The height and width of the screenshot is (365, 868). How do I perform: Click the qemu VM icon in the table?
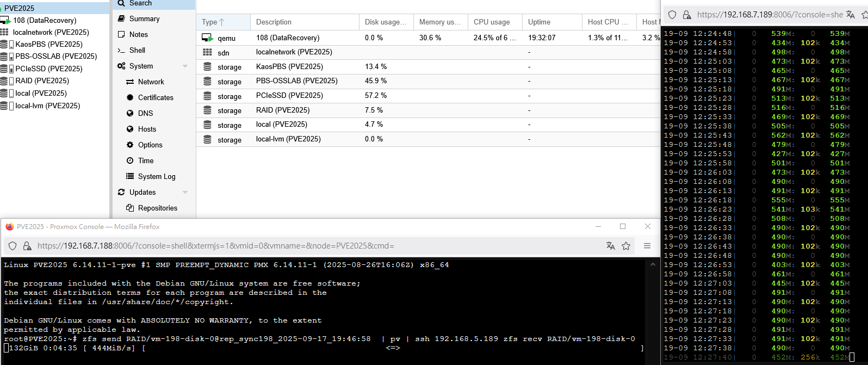207,38
